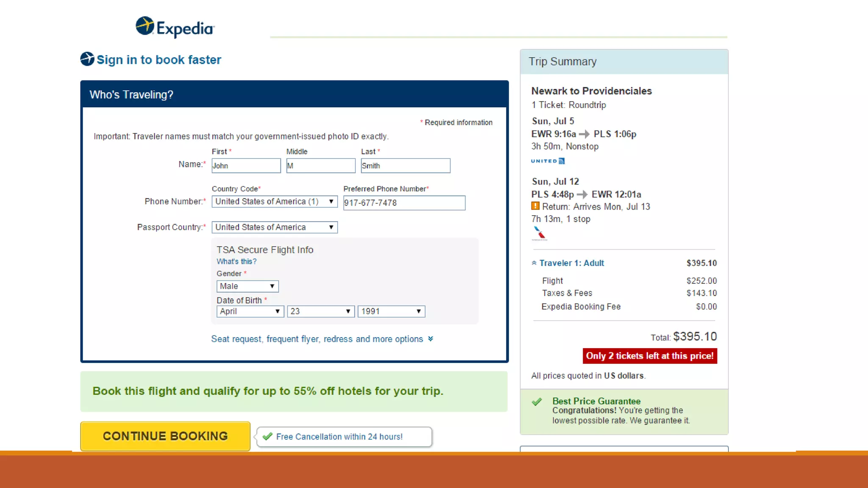Open the Country Code dropdown

pos(274,202)
